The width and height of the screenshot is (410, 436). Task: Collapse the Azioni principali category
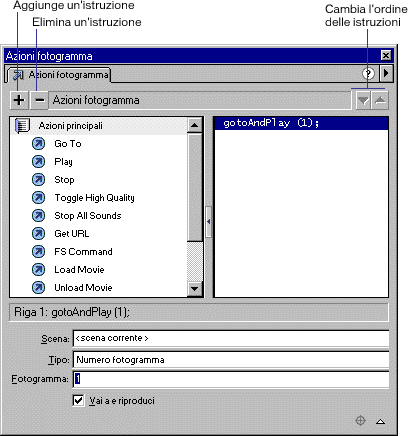22,126
